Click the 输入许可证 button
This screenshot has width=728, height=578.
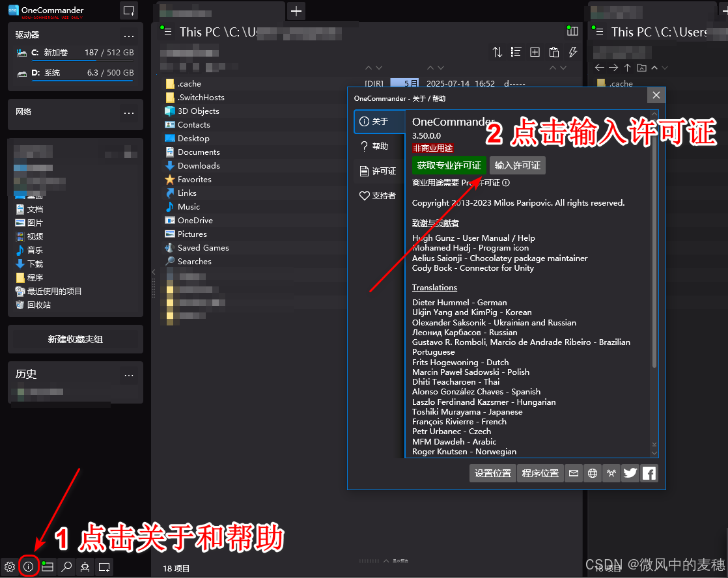click(x=517, y=165)
